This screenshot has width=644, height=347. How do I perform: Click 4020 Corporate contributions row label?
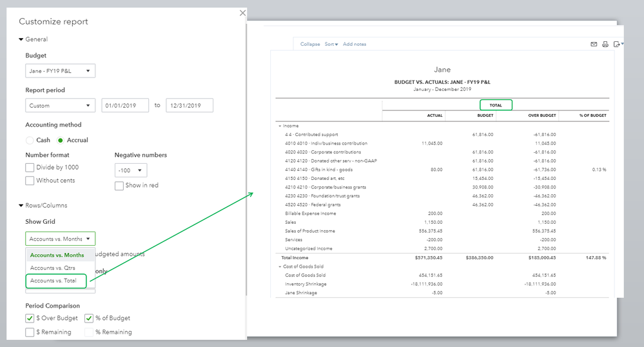tap(323, 152)
